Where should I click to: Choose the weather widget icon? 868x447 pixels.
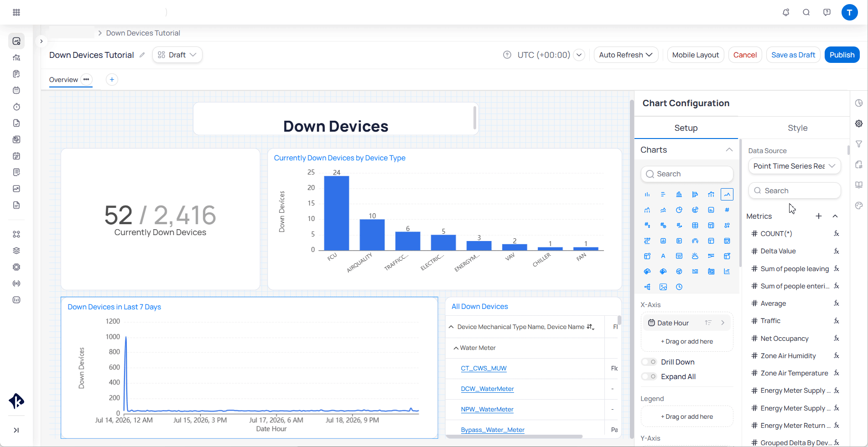695,256
